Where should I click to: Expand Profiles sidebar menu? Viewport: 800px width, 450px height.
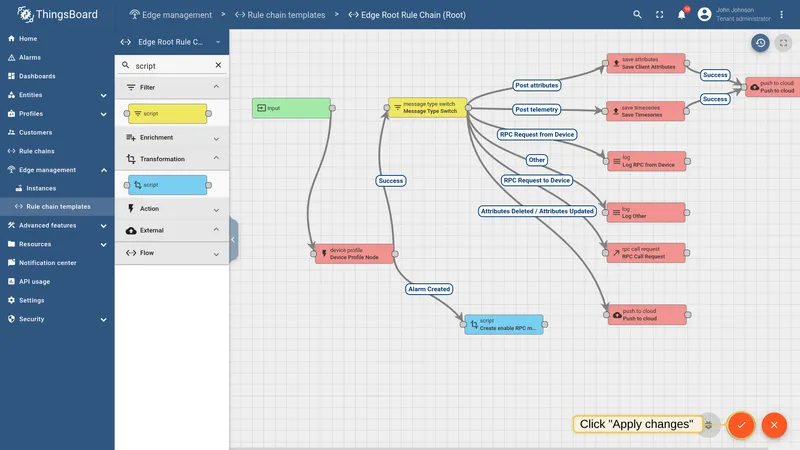pos(57,114)
